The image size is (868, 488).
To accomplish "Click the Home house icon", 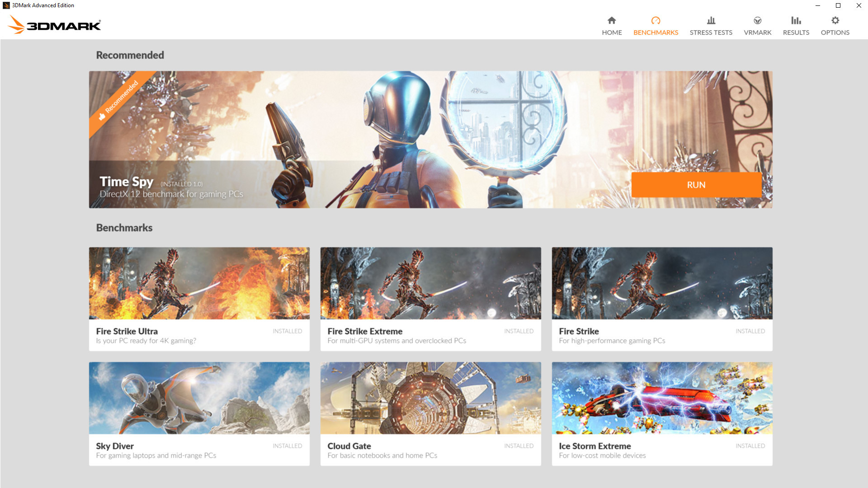I will click(x=612, y=20).
